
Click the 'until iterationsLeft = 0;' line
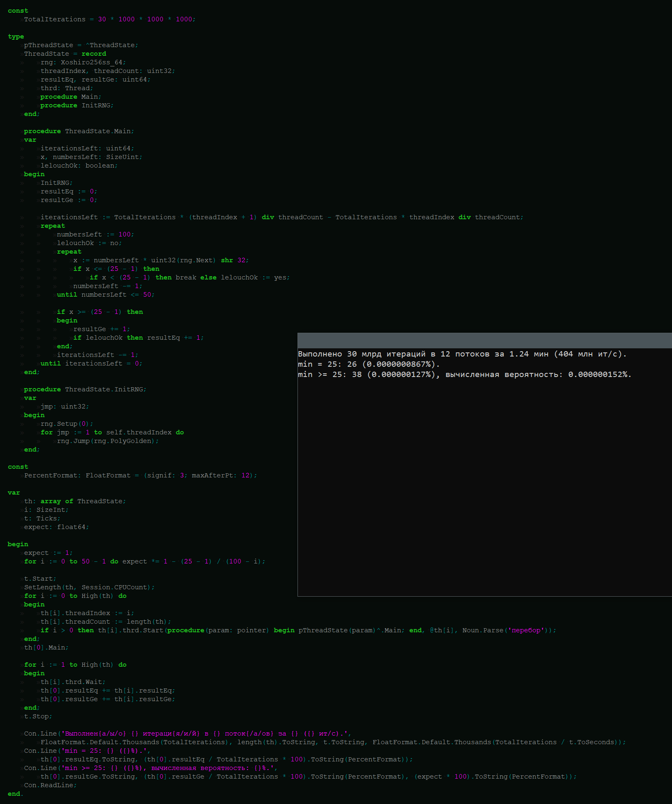click(x=91, y=363)
